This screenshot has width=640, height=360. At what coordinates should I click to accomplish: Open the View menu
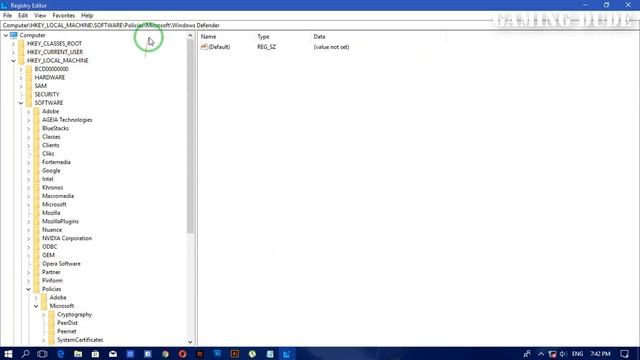tap(40, 16)
